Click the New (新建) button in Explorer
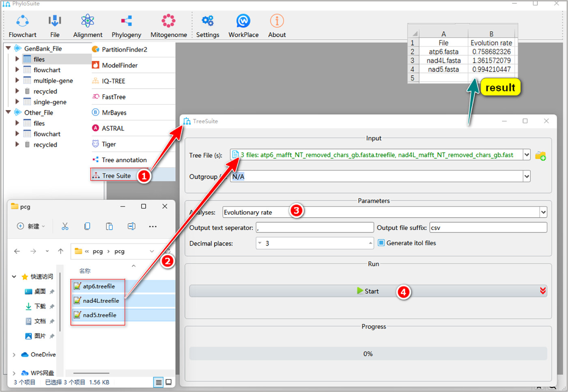Screen dimensions: 568x392 pos(31,226)
